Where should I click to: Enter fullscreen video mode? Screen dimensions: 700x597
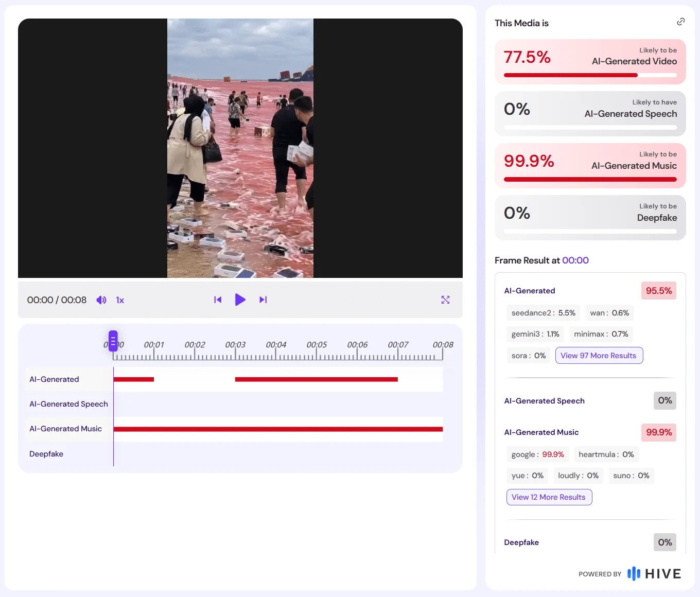(x=446, y=300)
